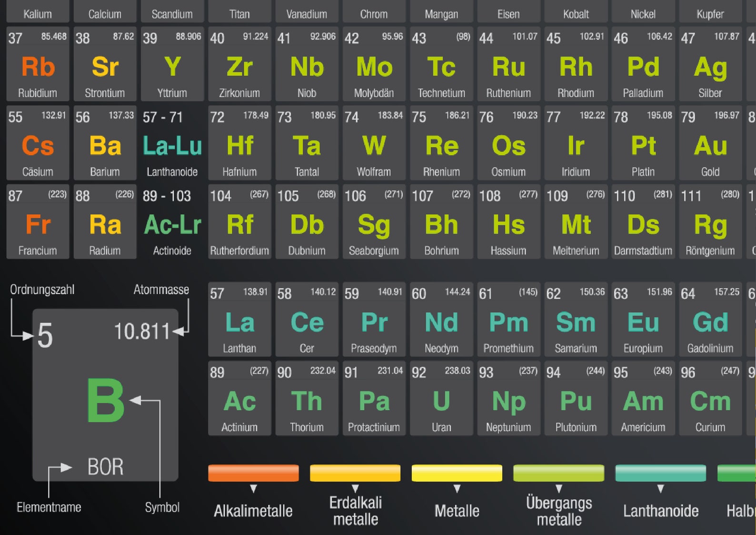Click the Ordnungszahl label in the key
The height and width of the screenshot is (535, 756).
(42, 290)
